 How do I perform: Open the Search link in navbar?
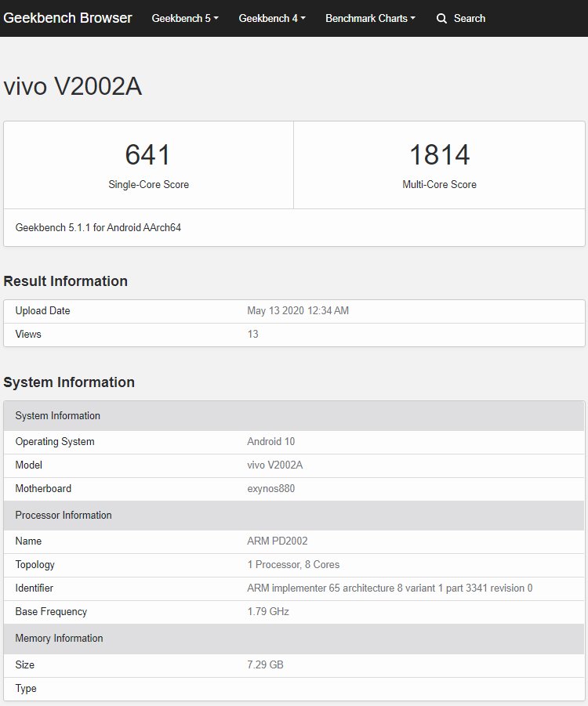point(469,19)
